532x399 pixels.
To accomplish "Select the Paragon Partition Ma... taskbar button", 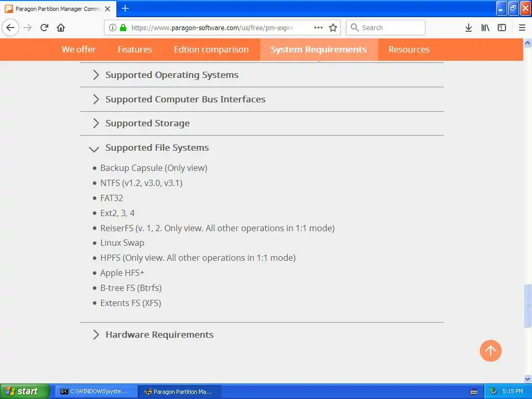I will (180, 392).
